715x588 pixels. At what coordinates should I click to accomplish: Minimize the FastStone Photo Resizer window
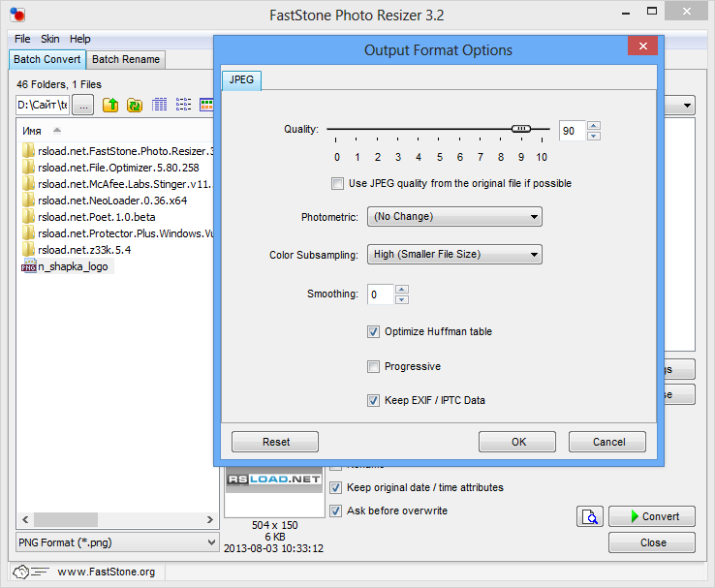626,13
